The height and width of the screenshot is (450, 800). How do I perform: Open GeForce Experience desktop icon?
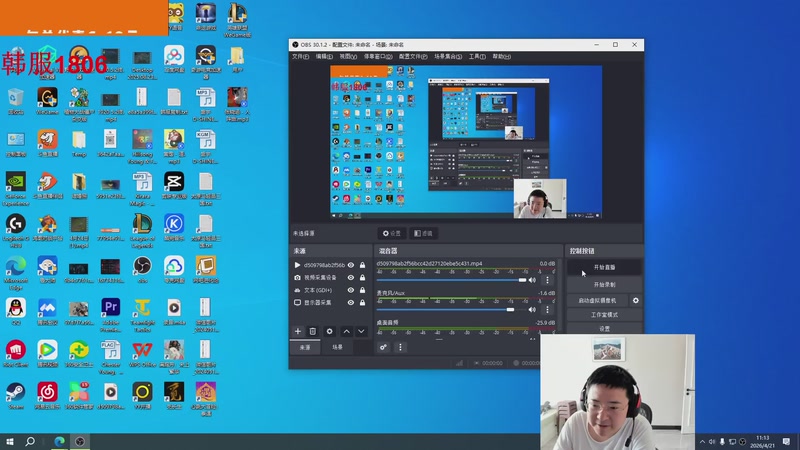(16, 189)
